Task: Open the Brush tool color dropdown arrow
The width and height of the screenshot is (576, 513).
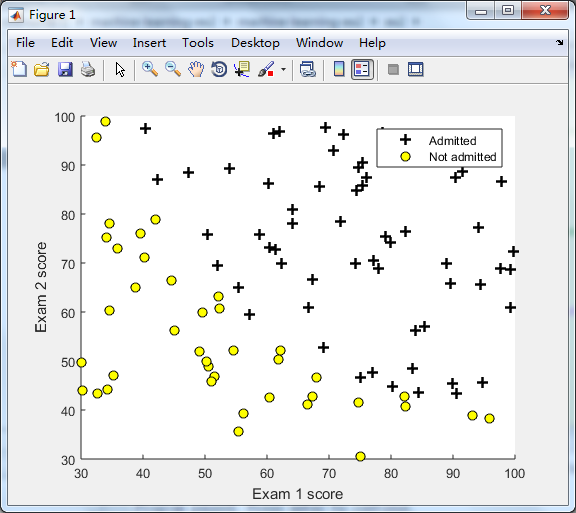Action: (283, 69)
